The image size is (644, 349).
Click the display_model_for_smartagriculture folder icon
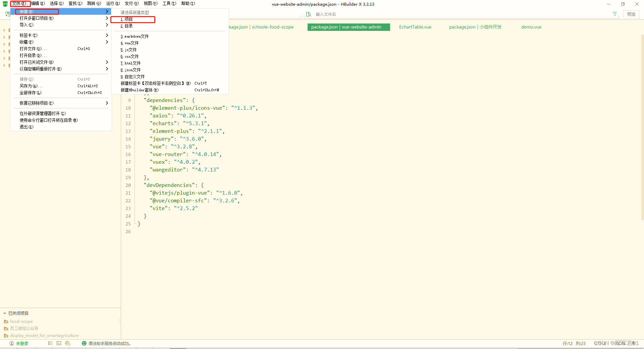click(x=6, y=336)
